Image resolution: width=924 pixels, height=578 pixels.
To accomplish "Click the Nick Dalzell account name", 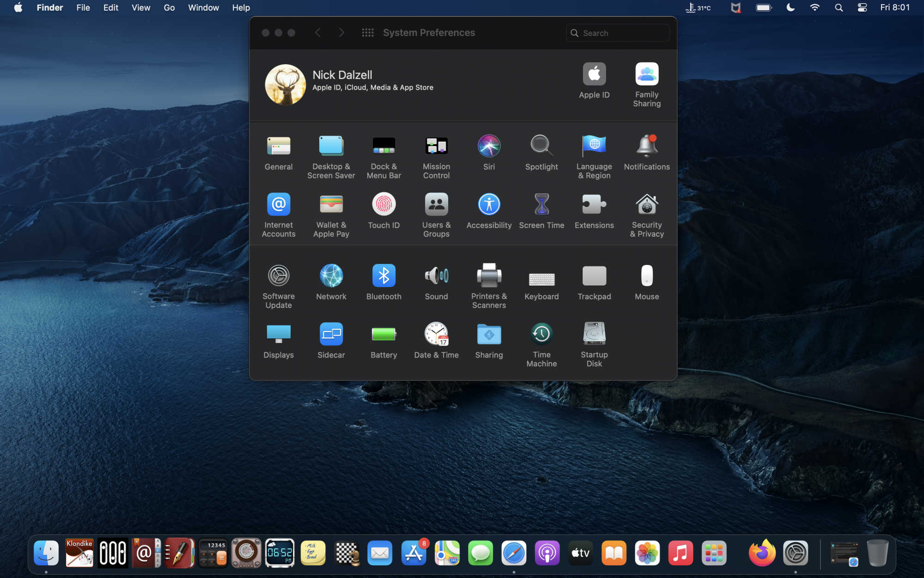I will (x=342, y=75).
